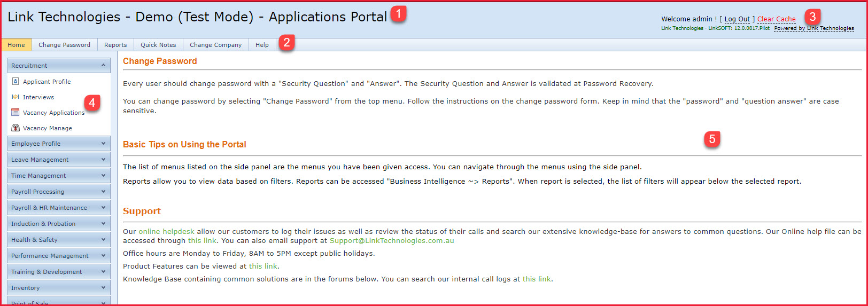Switch to the Change Company tab
The image size is (868, 306).
point(215,45)
